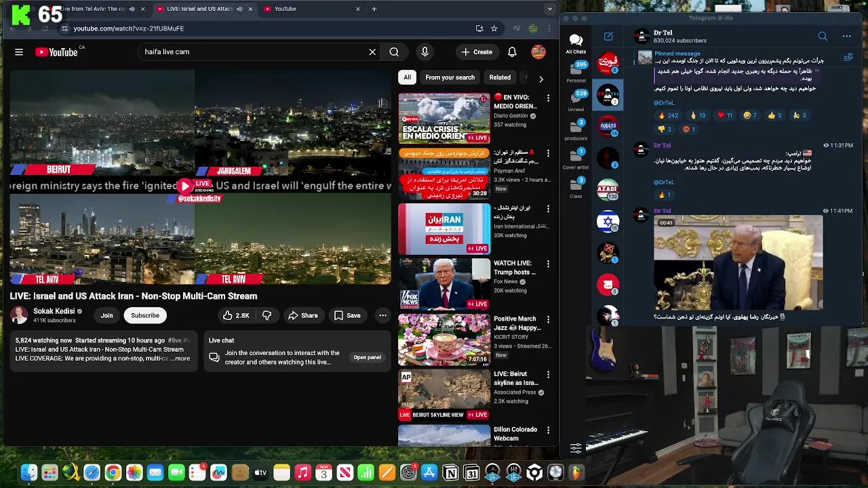Clear the YouTube search box text
The height and width of the screenshot is (488, 868).
(372, 52)
